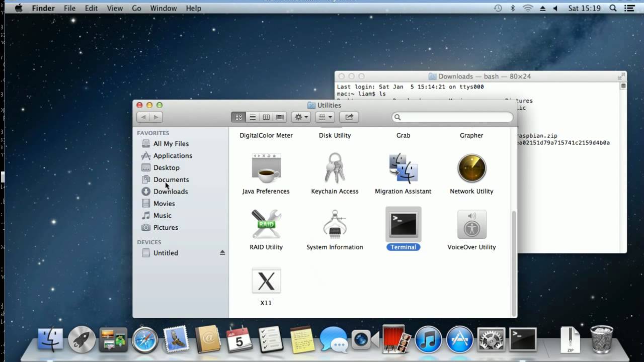Open Java Preferences in Utilities

tap(266, 168)
